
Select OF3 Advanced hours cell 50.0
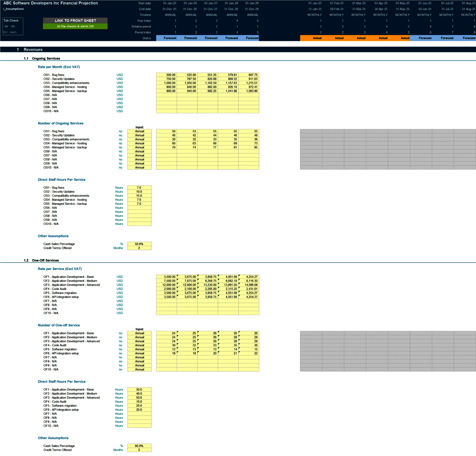(x=140, y=398)
